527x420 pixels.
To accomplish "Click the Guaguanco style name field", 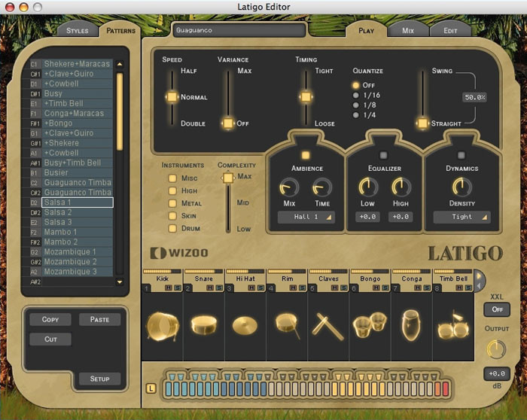I will tap(239, 30).
